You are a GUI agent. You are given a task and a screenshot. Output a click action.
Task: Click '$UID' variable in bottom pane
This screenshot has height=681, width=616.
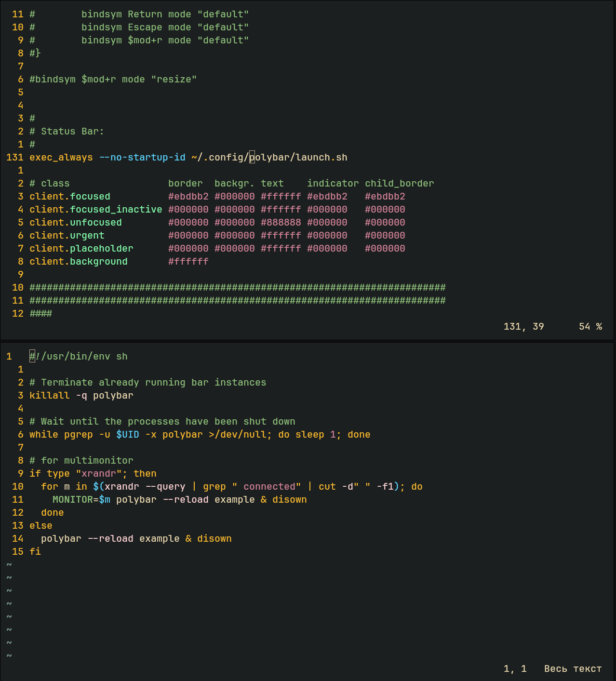[128, 435]
